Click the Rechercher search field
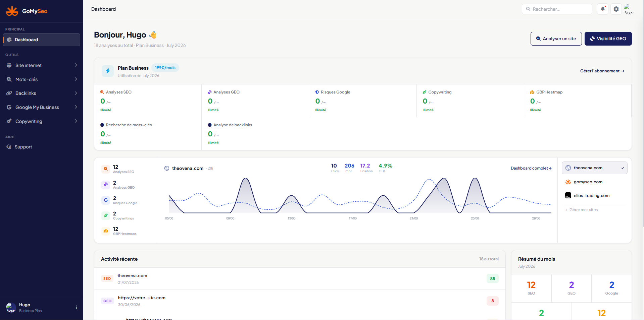This screenshot has height=320, width=644. pos(557,9)
